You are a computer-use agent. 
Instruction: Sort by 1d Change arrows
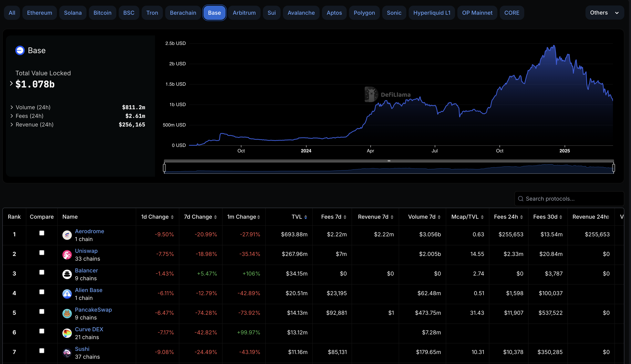point(172,217)
